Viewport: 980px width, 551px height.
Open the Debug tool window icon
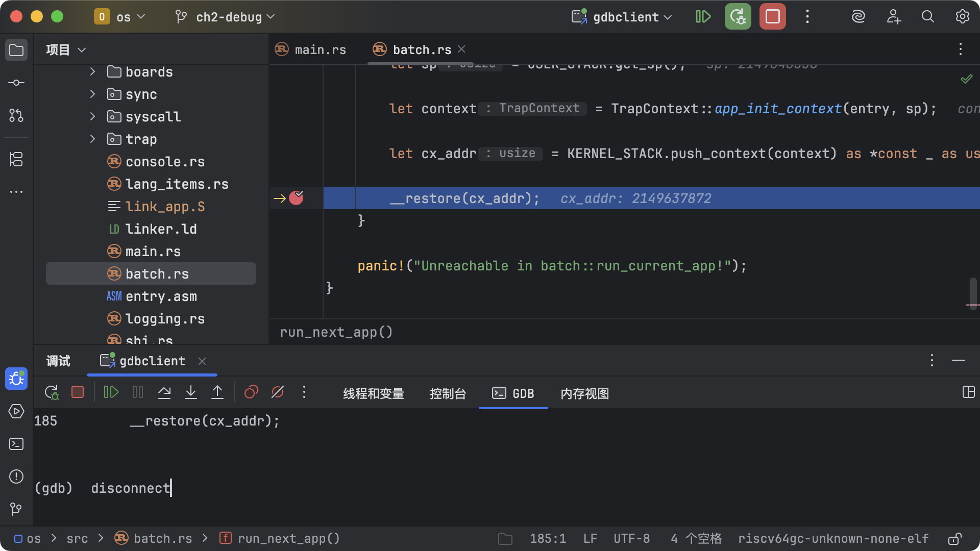tap(16, 379)
